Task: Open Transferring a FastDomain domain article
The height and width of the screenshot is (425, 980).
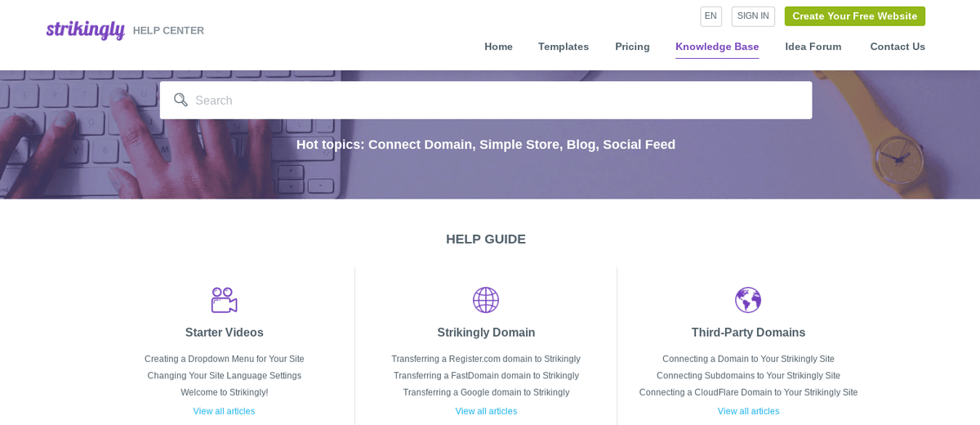Action: 486,376
